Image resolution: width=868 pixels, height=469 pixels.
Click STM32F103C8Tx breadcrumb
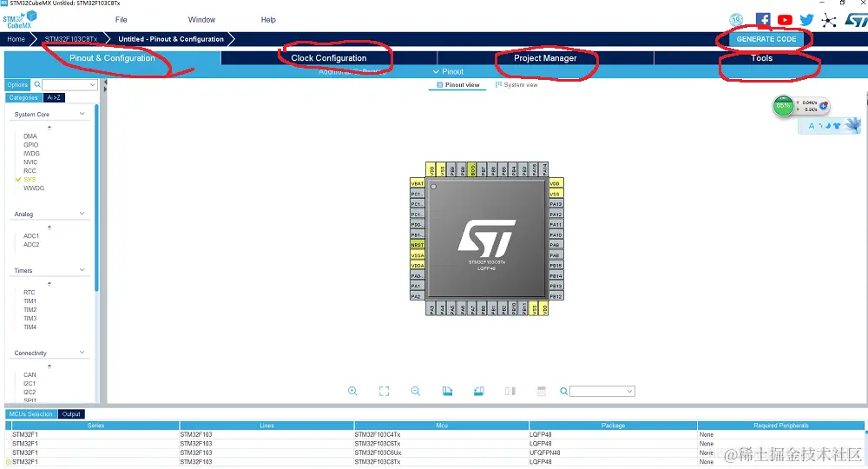pos(71,39)
